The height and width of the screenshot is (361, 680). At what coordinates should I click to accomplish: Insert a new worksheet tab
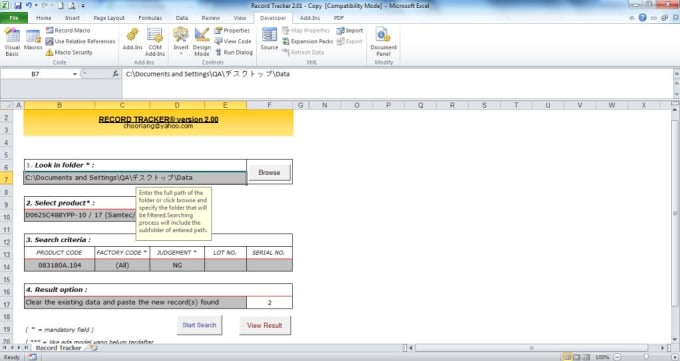(94, 348)
